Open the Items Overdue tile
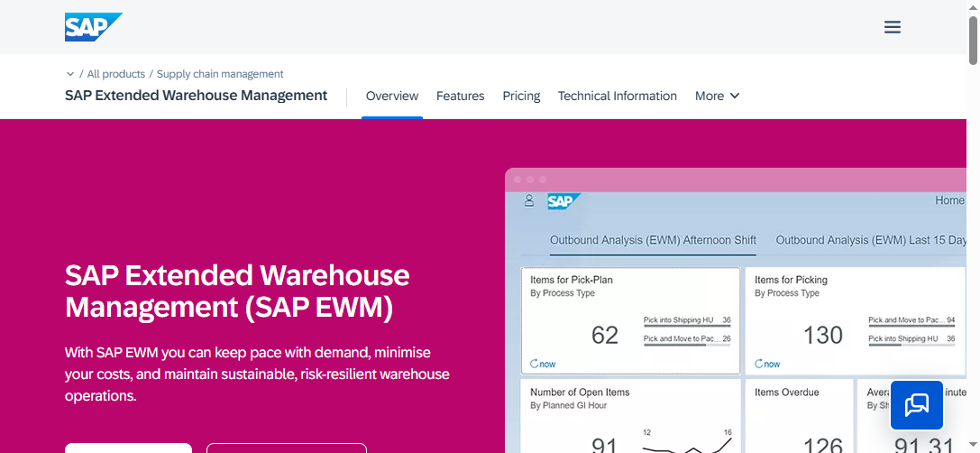Viewport: 980px width, 453px height. tap(799, 416)
